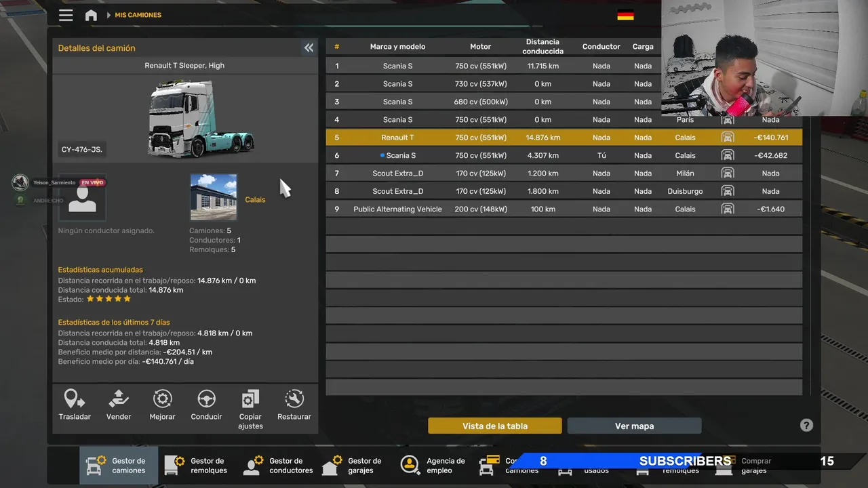
Task: Click the Agencia de empleo magnifier icon
Action: (410, 465)
